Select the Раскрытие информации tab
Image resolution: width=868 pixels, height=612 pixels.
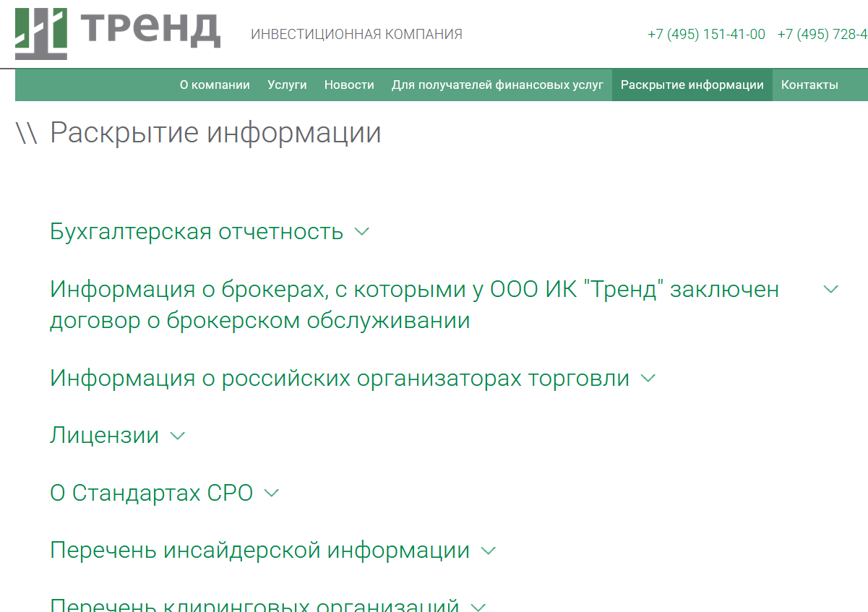pyautogui.click(x=692, y=85)
